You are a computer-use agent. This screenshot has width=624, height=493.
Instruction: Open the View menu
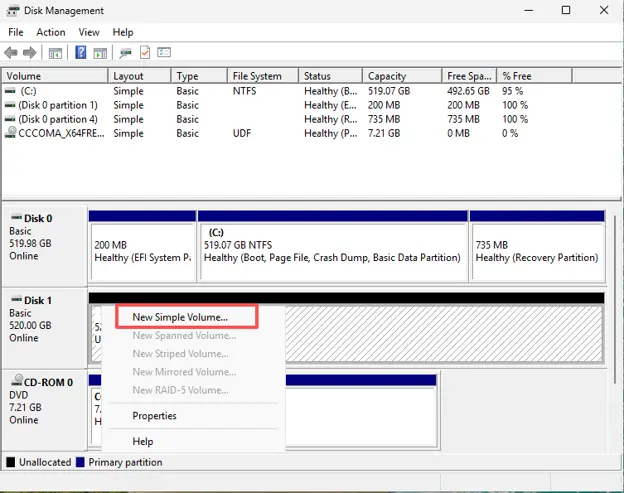pyautogui.click(x=89, y=32)
